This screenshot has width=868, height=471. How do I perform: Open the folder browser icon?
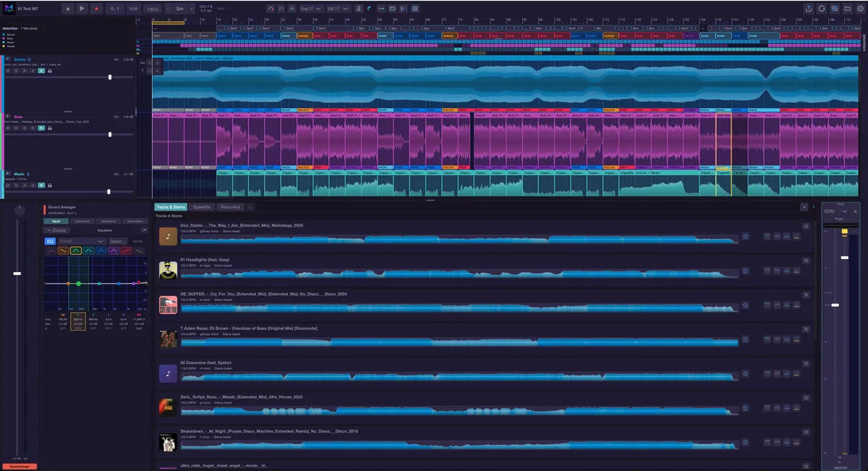pyautogui.click(x=848, y=9)
